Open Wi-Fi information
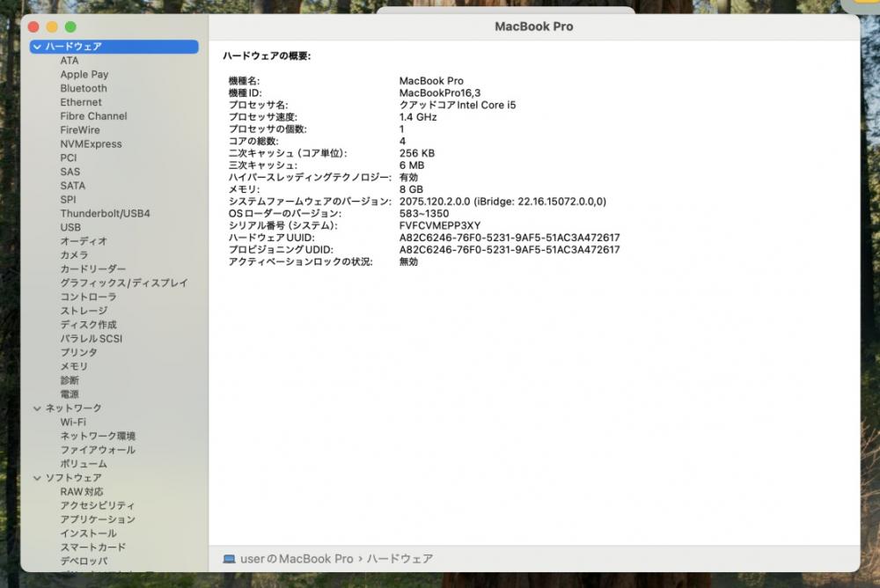This screenshot has width=880, height=588. click(73, 422)
